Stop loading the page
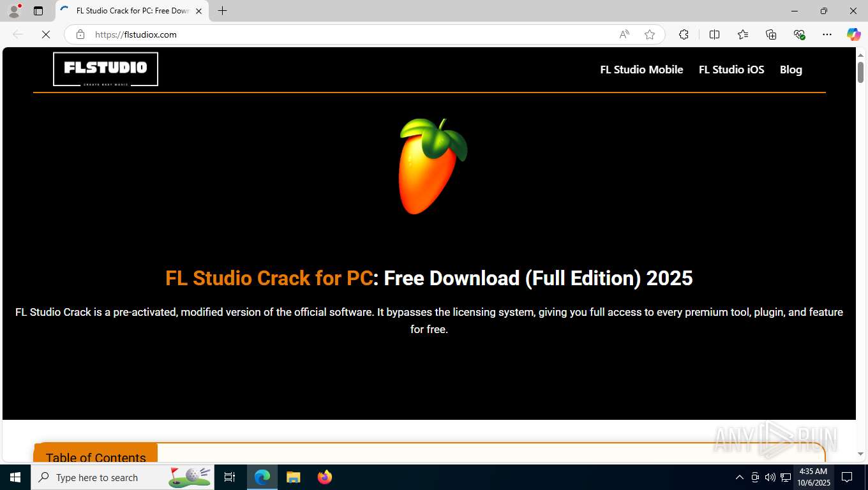The width and height of the screenshot is (868, 490). pyautogui.click(x=46, y=34)
